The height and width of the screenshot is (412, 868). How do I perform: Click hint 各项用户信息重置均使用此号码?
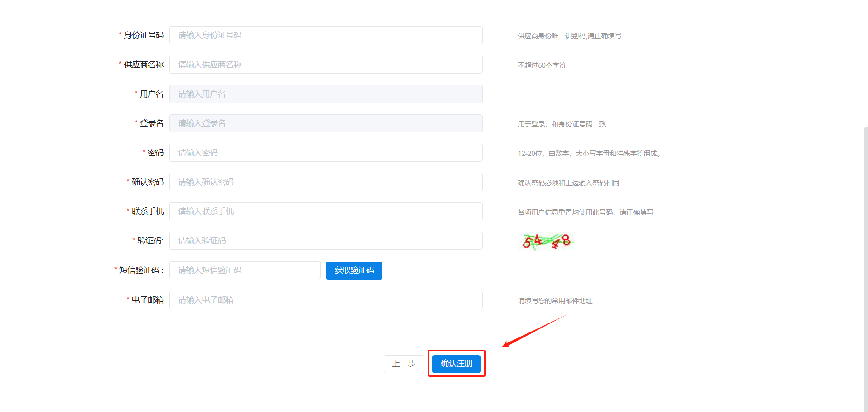(x=585, y=212)
